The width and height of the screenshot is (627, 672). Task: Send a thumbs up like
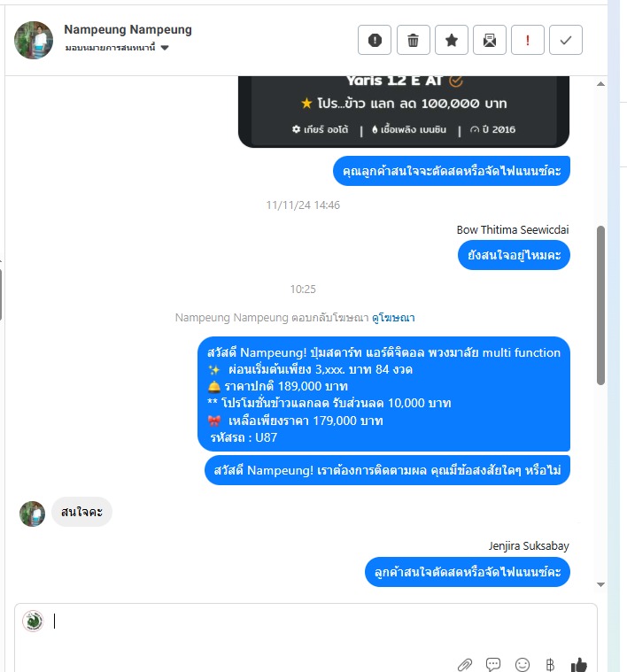[x=579, y=664]
